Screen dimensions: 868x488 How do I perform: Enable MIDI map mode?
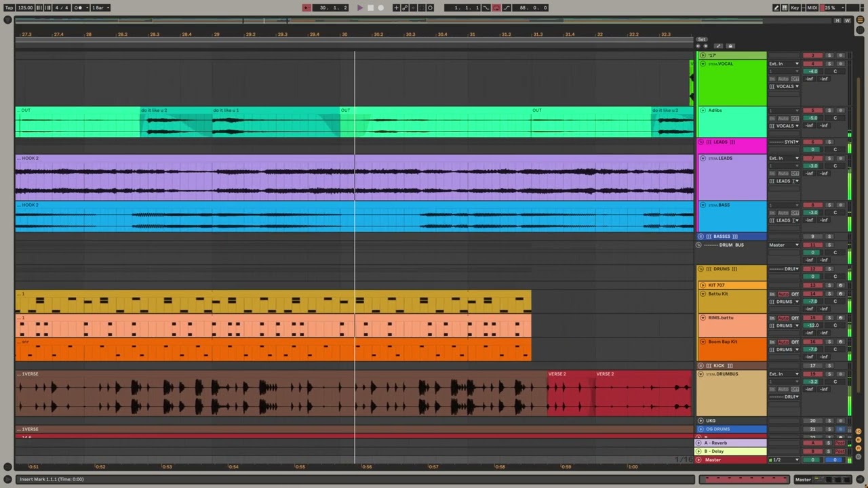(812, 7)
